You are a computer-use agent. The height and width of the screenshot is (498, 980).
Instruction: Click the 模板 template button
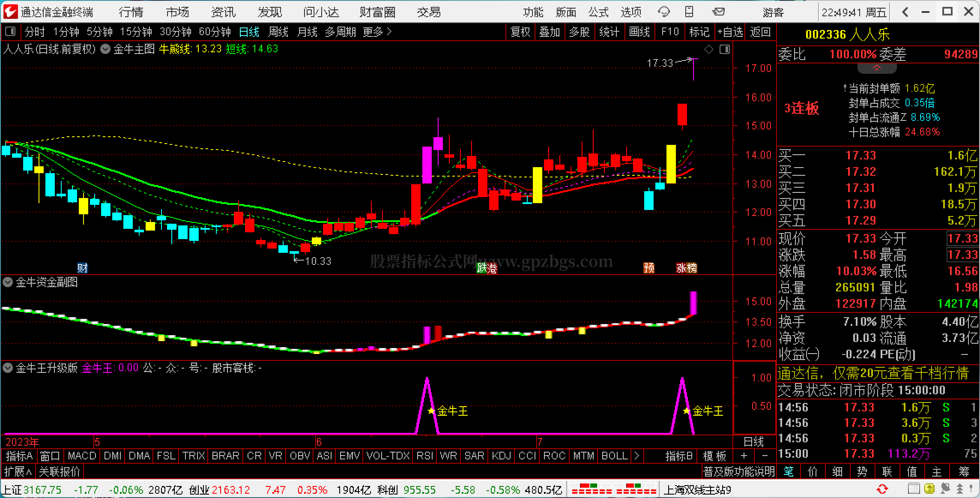(x=715, y=456)
